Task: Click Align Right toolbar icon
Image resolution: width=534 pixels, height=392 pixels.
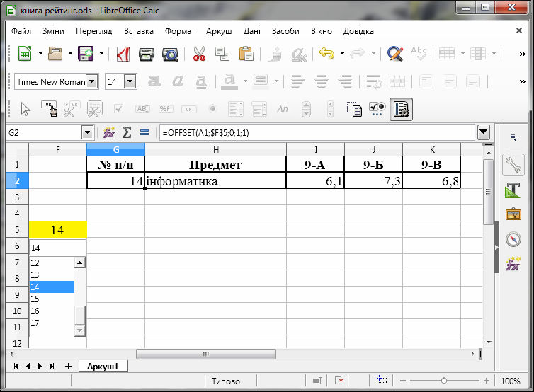Action: [345, 81]
